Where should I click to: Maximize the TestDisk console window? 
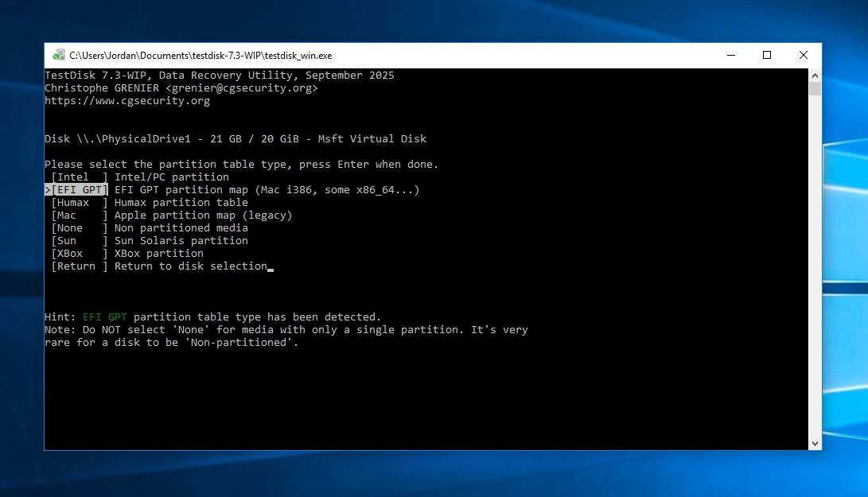(x=767, y=56)
